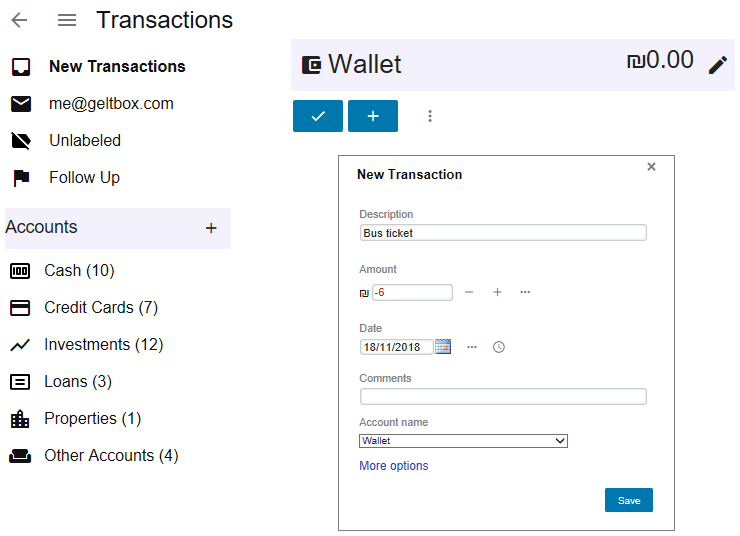The width and height of the screenshot is (740, 536).
Task: Save the new transaction
Action: click(628, 500)
